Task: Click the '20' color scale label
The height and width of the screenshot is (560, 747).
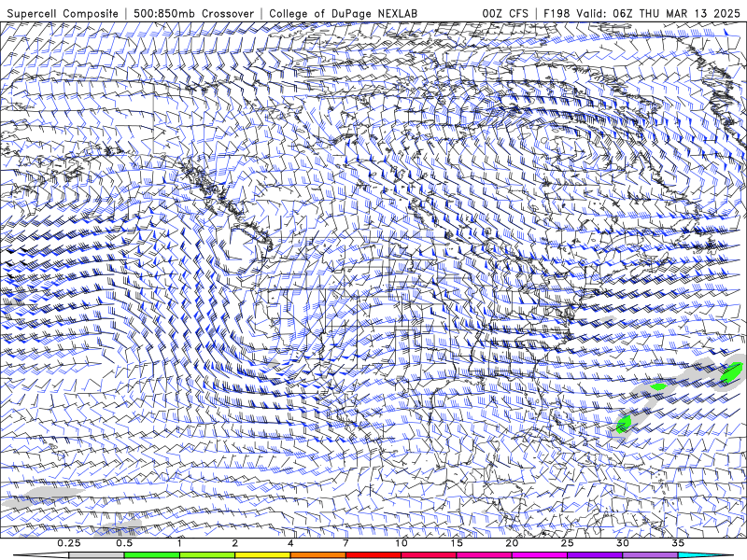Action: point(512,543)
